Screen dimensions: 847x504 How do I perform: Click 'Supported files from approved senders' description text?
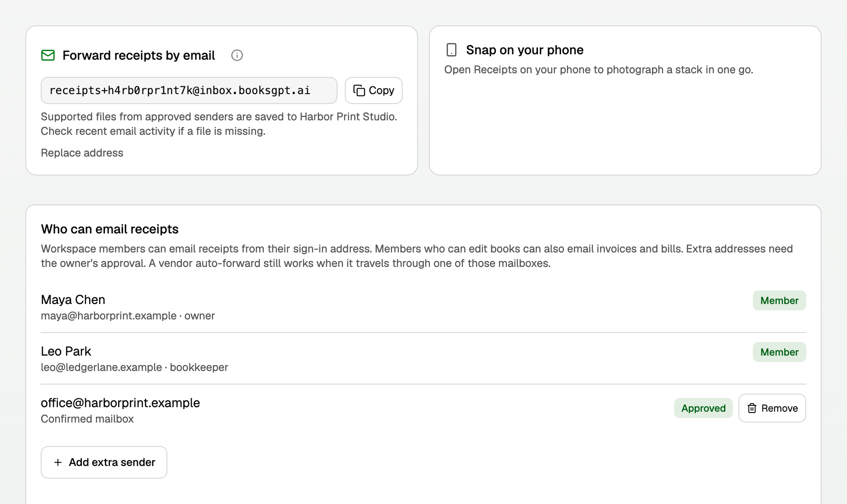[x=219, y=124]
